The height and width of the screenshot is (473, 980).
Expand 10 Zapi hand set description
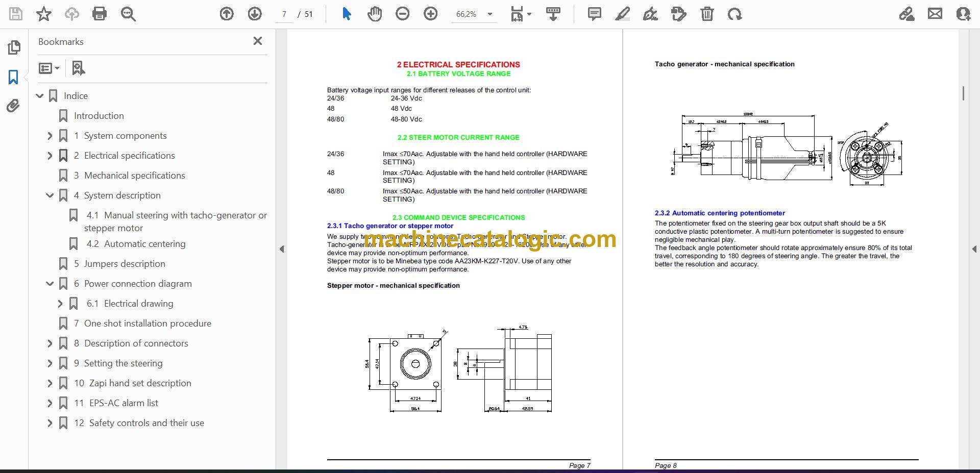click(50, 383)
